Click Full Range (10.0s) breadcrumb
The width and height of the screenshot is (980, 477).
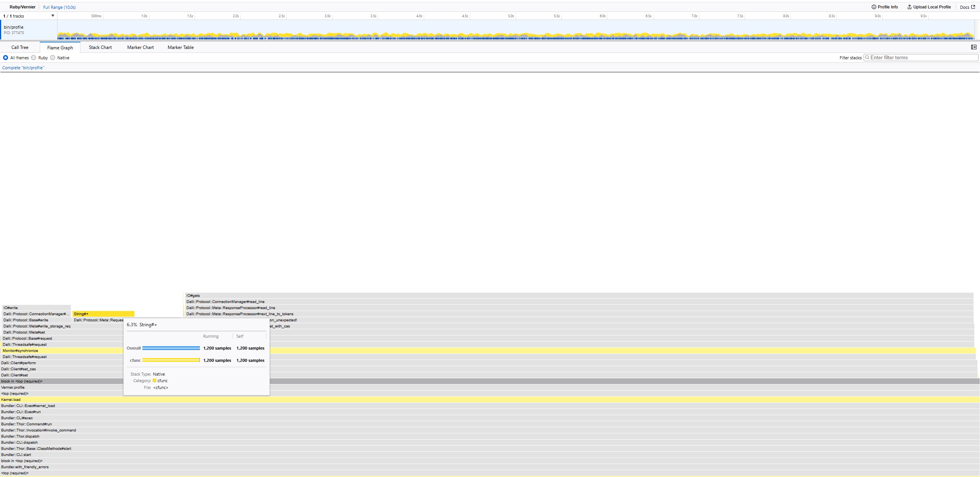coord(59,7)
